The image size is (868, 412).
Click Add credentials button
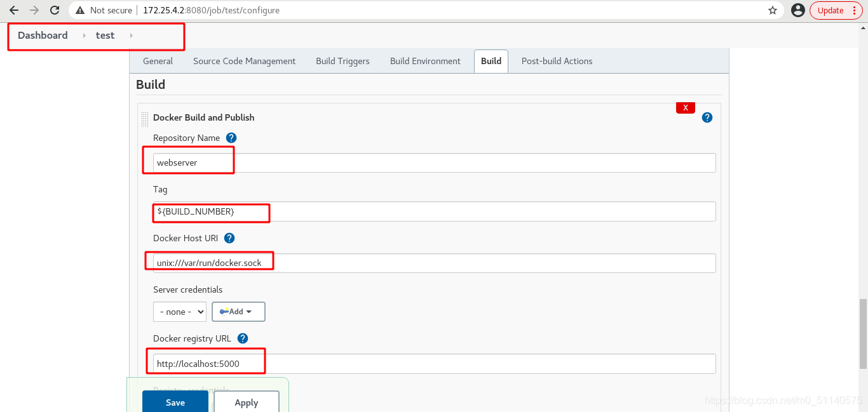click(x=238, y=312)
